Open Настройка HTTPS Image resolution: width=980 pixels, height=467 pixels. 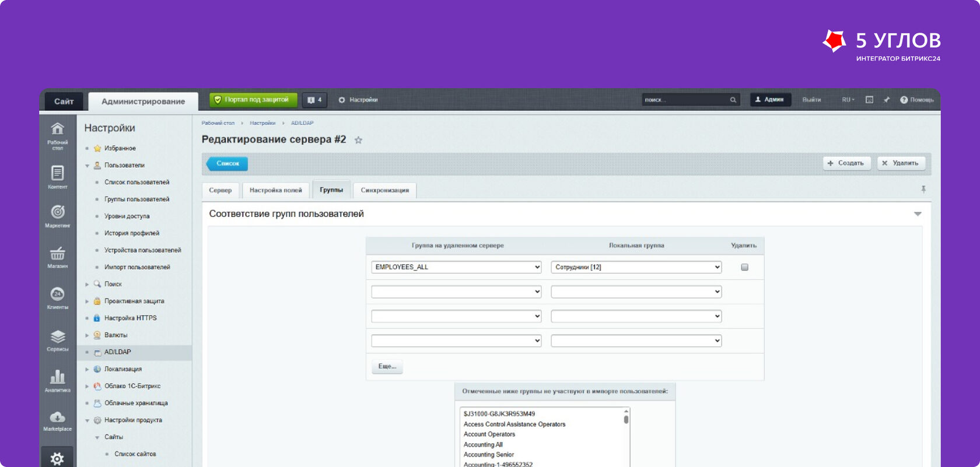[x=130, y=318]
